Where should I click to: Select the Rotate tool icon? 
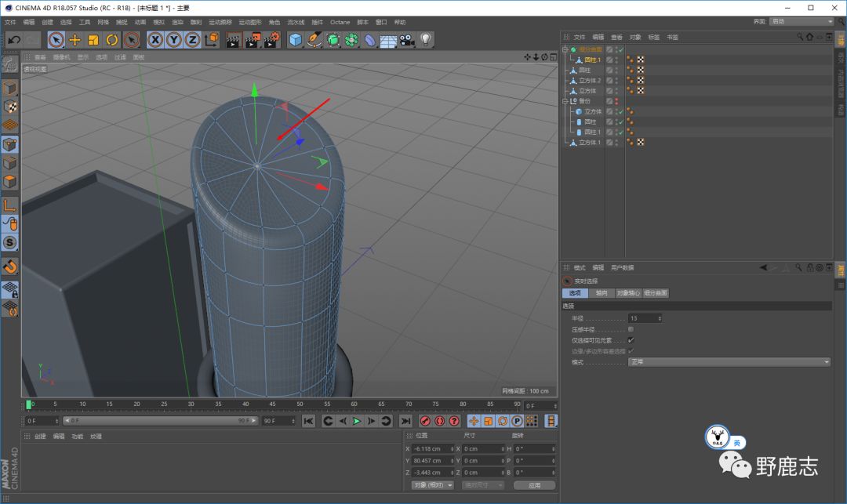tap(112, 40)
